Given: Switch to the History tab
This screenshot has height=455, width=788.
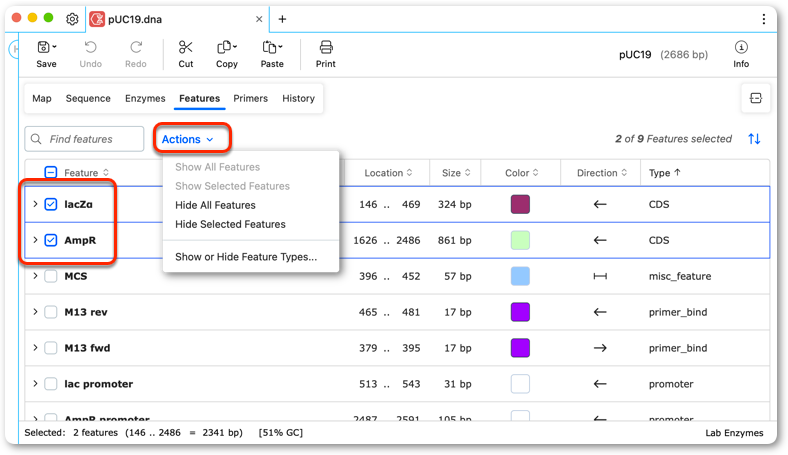Looking at the screenshot, I should coord(298,99).
